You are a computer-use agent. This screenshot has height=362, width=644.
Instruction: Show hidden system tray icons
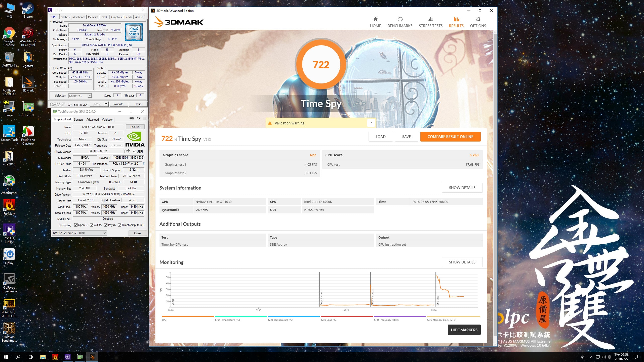[x=591, y=357]
